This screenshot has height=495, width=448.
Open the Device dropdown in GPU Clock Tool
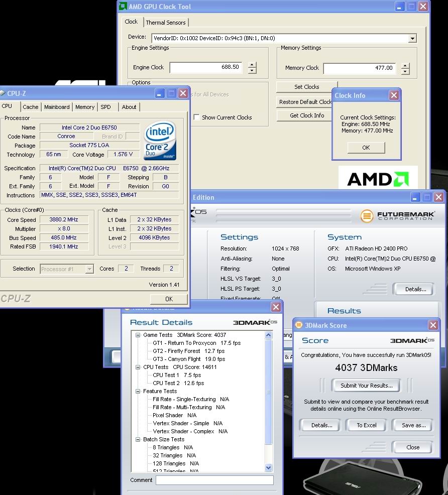coord(412,38)
